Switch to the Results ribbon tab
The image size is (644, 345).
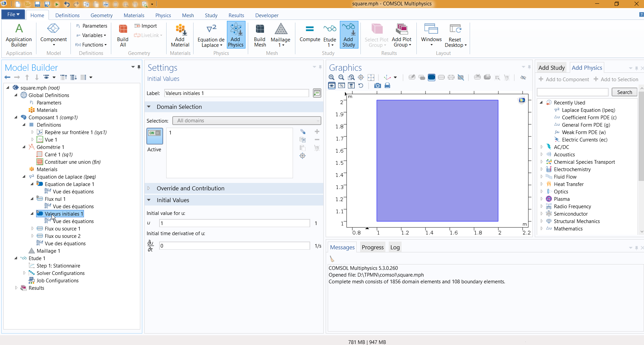[236, 15]
